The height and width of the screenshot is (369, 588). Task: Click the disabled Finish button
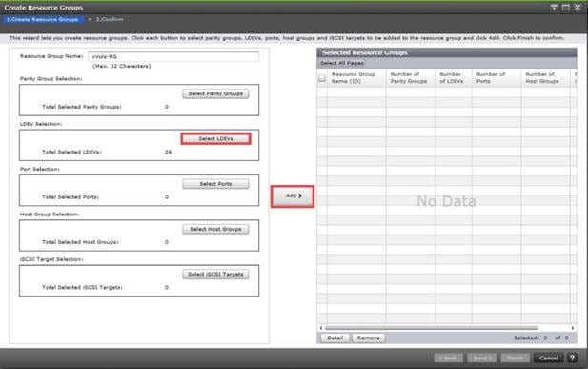point(515,358)
